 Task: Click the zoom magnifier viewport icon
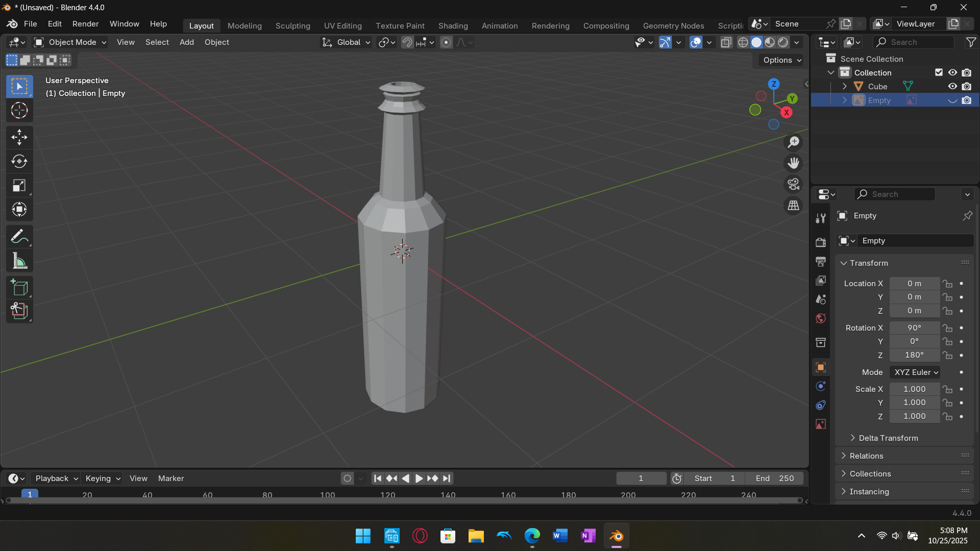[x=793, y=142]
